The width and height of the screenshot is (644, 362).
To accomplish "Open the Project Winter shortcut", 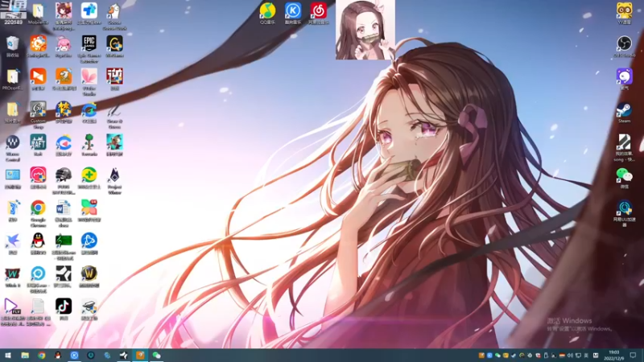I will 114,175.
